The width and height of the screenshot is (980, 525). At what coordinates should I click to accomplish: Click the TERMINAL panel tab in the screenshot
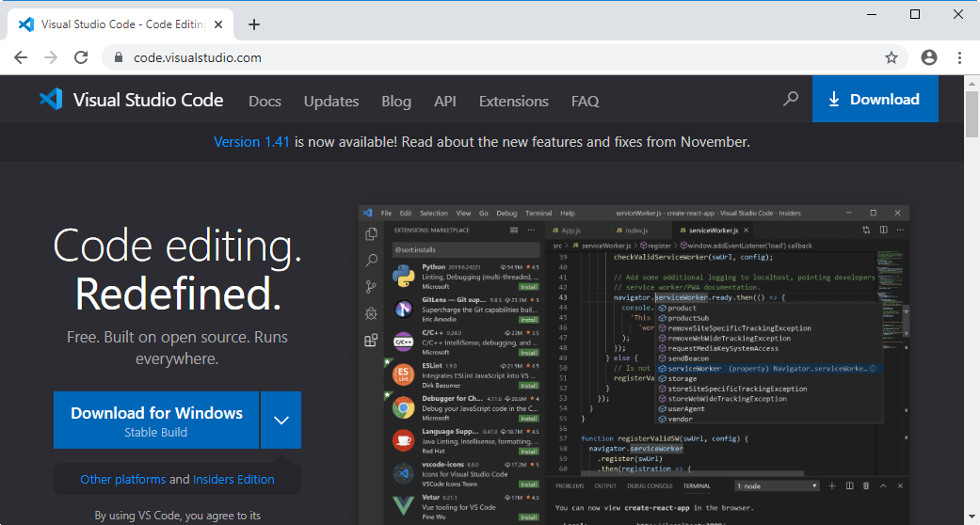pyautogui.click(x=697, y=486)
